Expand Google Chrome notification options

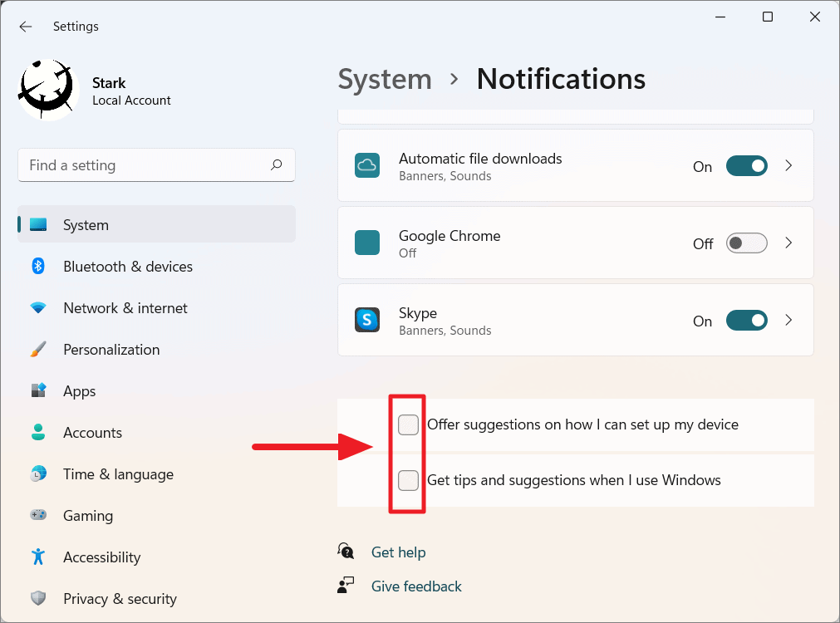pyautogui.click(x=788, y=243)
